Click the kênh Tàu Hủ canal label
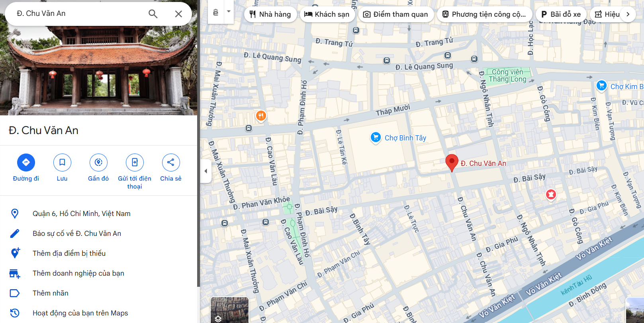Screen dimensions: 644x323 click(x=576, y=285)
